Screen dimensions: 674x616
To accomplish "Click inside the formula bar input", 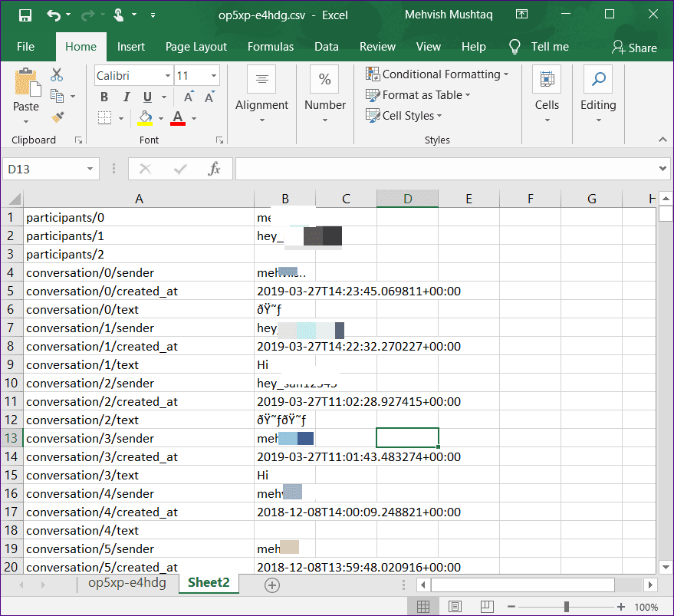I will click(x=446, y=169).
